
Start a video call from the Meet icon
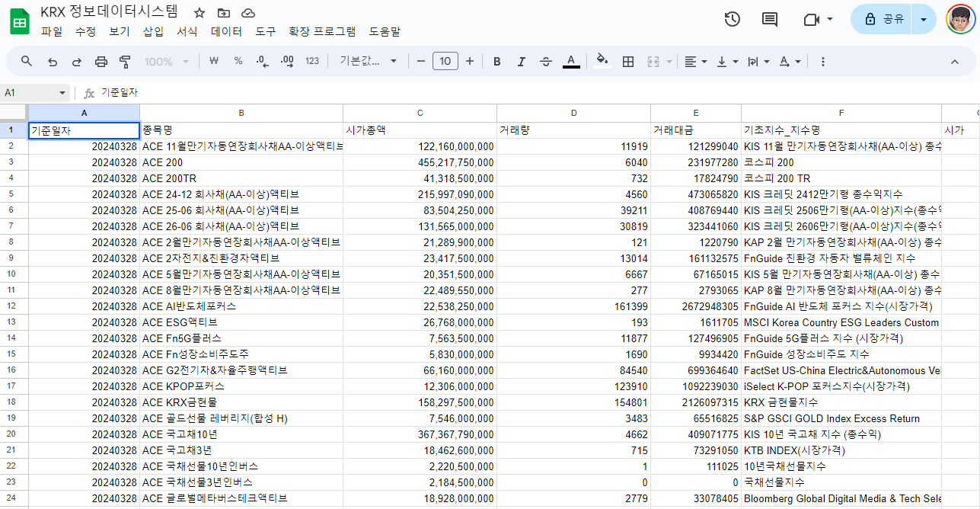click(809, 19)
